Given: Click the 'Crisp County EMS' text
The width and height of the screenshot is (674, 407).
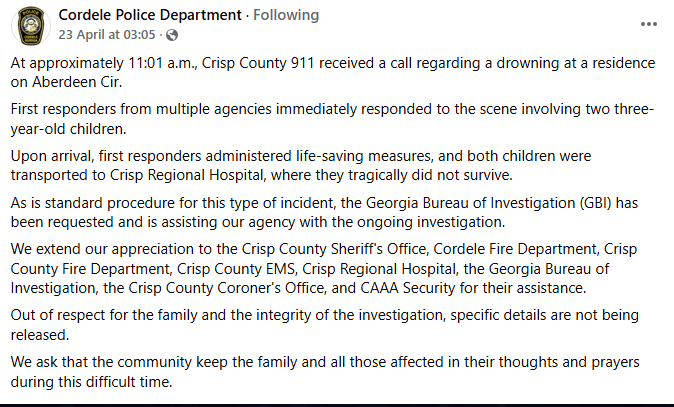Looking at the screenshot, I should tap(240, 269).
